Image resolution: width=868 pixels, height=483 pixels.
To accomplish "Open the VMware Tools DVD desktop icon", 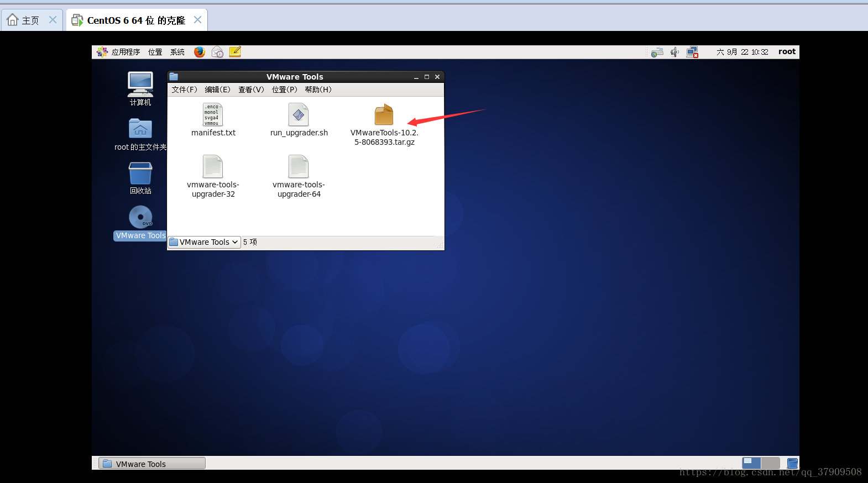I will 140,217.
